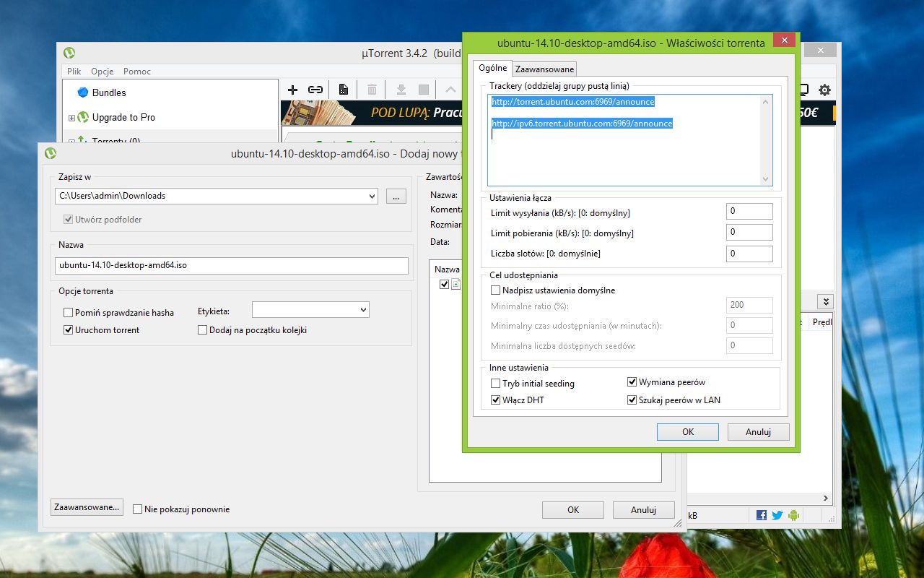Toggle Pomiń sprawdzanie hasha checkbox
This screenshot has height=578, width=924.
pyautogui.click(x=69, y=313)
